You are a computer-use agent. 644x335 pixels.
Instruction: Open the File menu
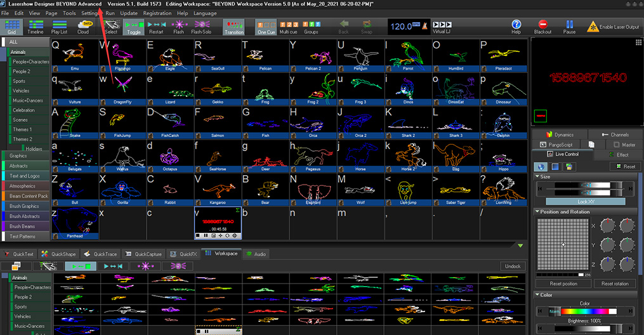pyautogui.click(x=5, y=13)
